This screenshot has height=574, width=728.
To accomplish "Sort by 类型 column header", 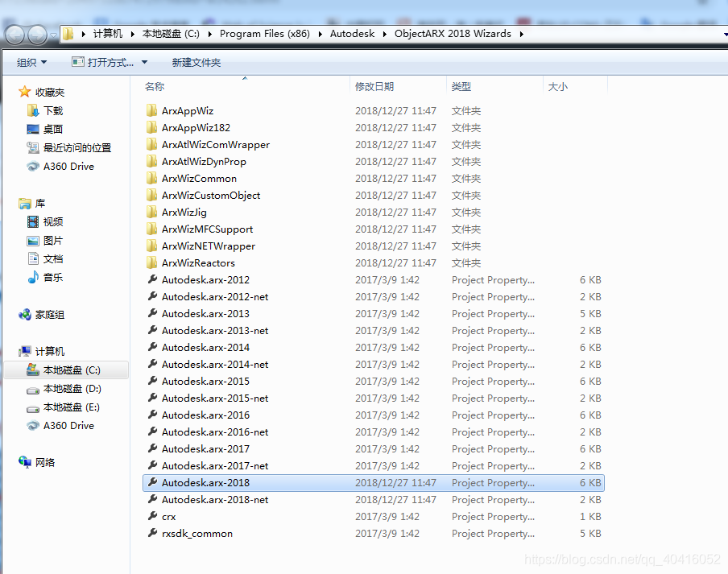I will [461, 87].
